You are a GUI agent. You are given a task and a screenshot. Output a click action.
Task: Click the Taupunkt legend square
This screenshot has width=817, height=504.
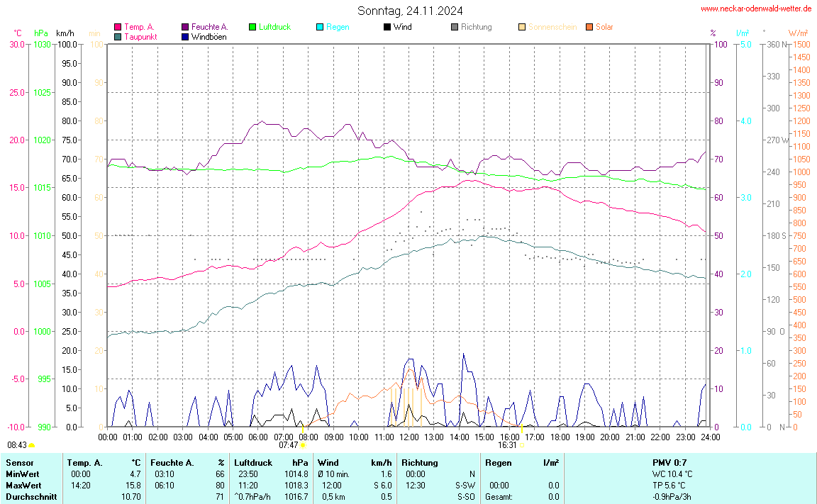(118, 36)
